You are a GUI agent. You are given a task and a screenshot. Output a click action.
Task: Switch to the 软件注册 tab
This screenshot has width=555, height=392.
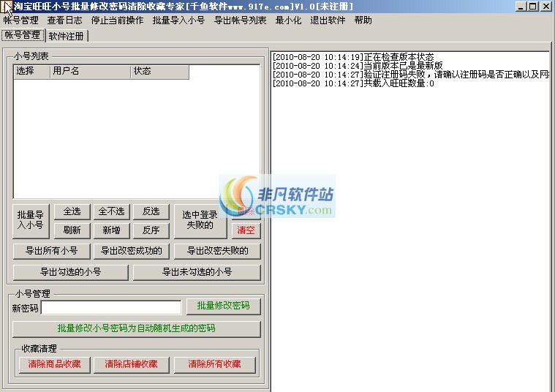[x=67, y=36]
